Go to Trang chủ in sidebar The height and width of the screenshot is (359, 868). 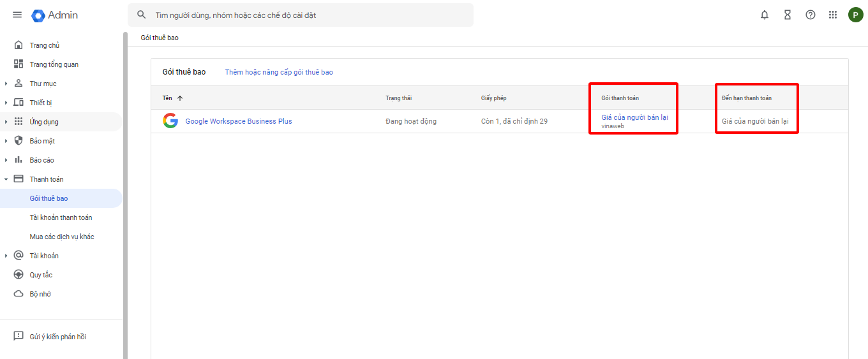(x=44, y=45)
